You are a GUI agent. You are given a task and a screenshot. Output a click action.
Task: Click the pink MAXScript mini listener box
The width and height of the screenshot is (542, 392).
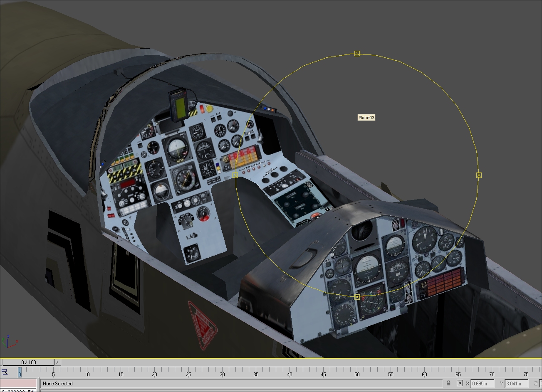[x=19, y=383]
